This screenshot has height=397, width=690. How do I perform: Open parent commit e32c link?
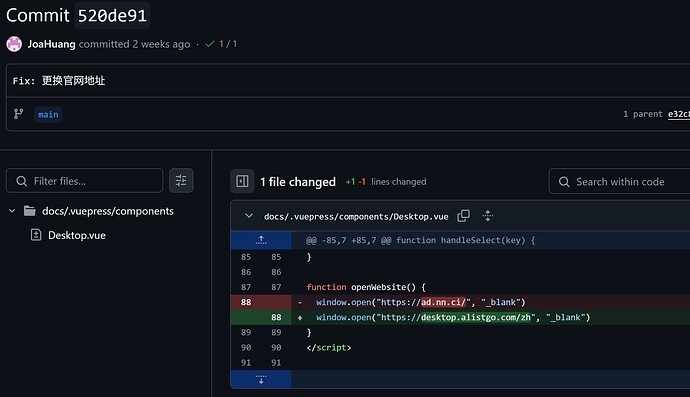click(x=679, y=114)
